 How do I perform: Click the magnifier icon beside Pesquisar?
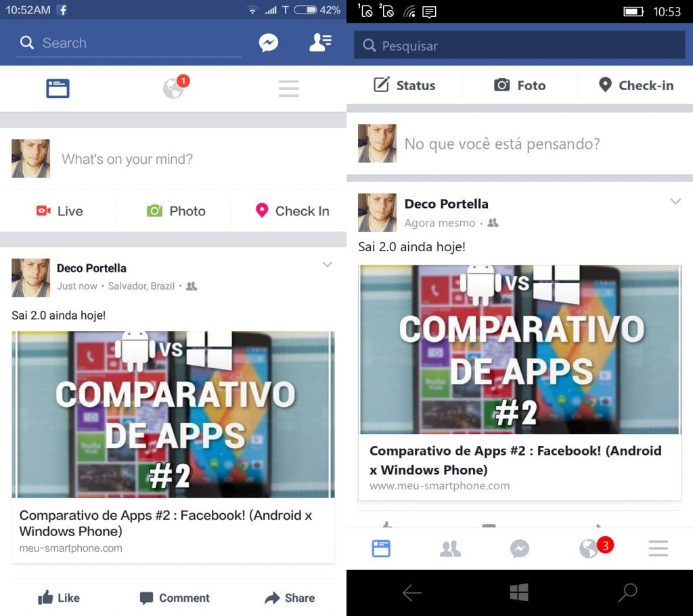[369, 45]
